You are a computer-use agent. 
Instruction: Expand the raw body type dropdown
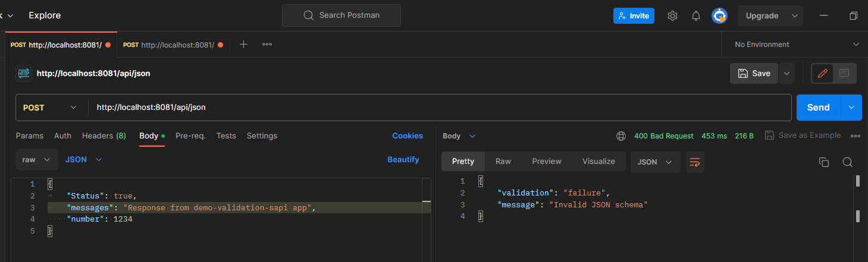click(x=37, y=160)
